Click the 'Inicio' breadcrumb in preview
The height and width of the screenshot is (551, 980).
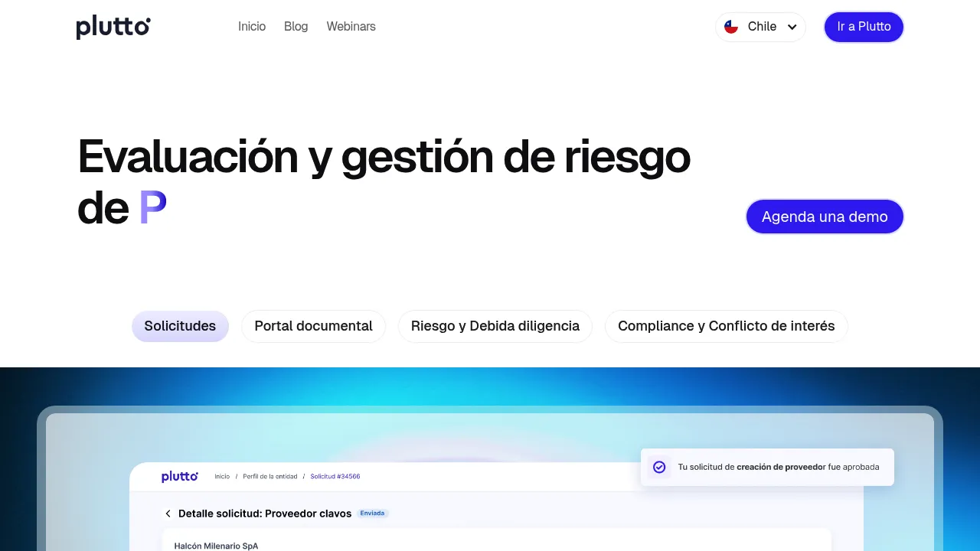click(x=222, y=477)
